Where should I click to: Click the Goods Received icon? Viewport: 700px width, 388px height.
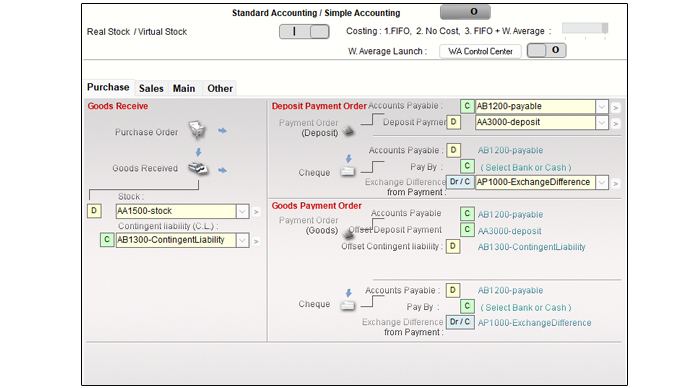[x=198, y=168]
